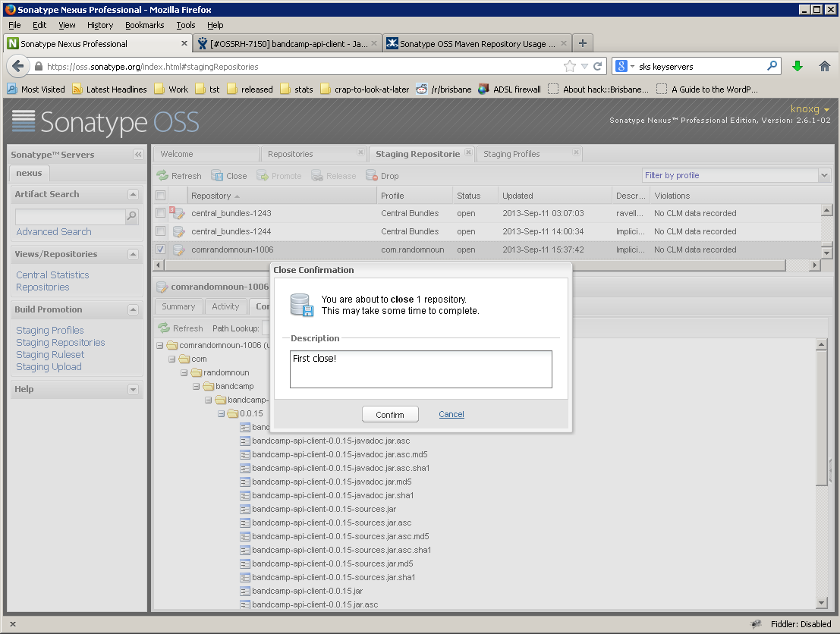Open the Central Statistics link
The width and height of the screenshot is (840, 634).
(x=52, y=275)
